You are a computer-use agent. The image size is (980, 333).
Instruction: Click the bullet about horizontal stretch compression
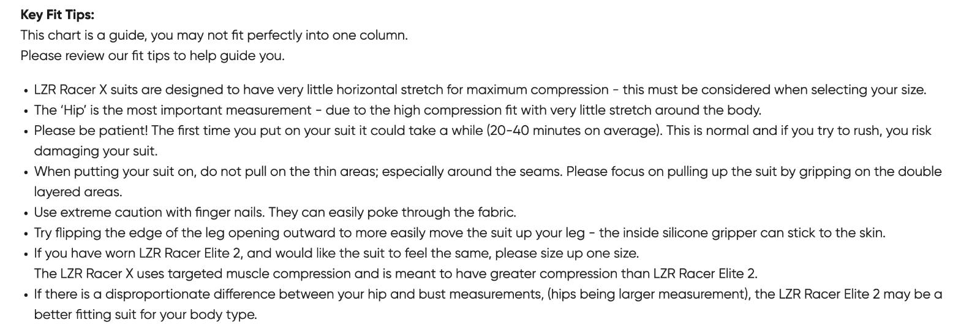tap(480, 90)
